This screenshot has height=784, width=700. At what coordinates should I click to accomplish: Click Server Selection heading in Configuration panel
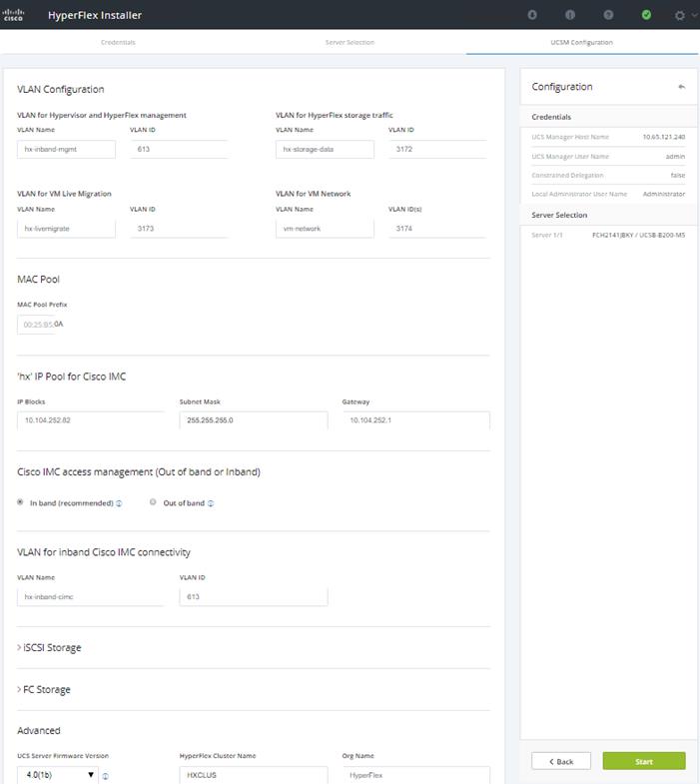click(x=559, y=215)
